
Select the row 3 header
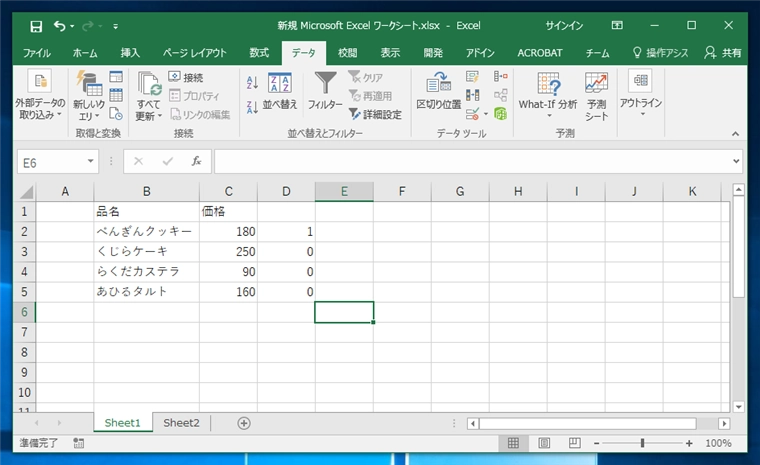24,252
